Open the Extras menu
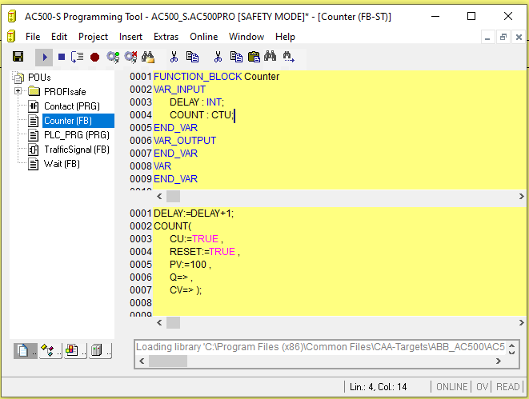Image resolution: width=529 pixels, height=399 pixels. 166,36
